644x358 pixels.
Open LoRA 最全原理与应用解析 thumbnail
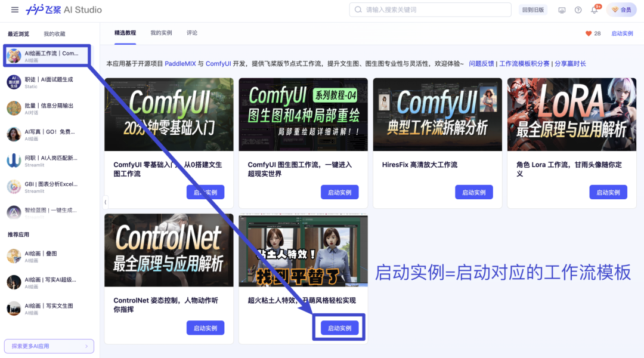[x=572, y=115]
